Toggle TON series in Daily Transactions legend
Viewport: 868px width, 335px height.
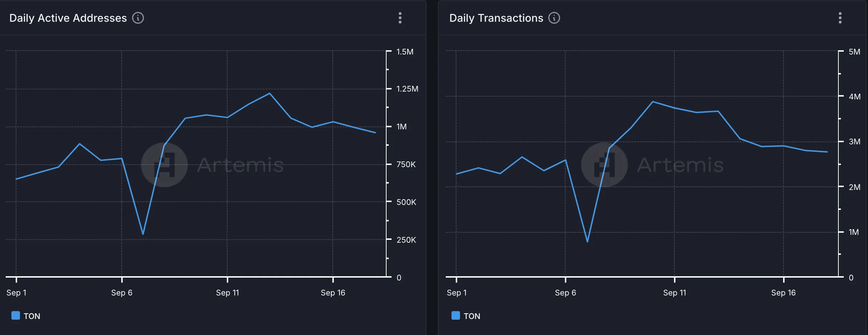click(472, 316)
